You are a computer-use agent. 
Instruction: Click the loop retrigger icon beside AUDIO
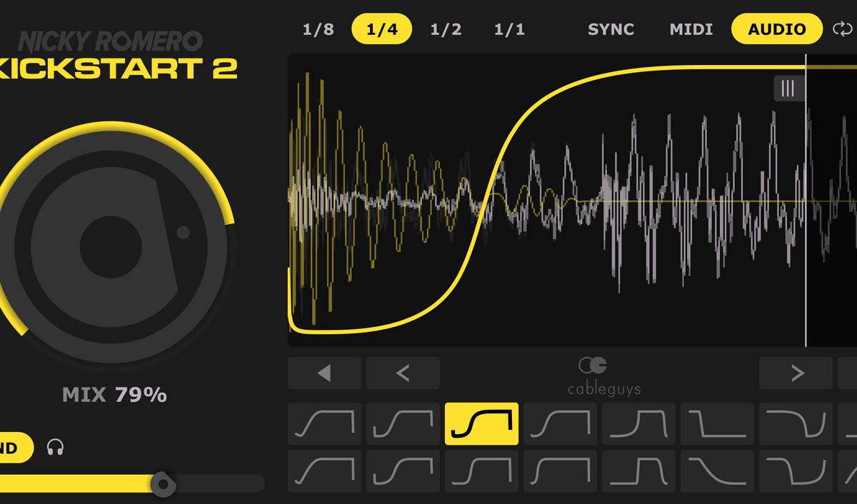pyautogui.click(x=843, y=29)
